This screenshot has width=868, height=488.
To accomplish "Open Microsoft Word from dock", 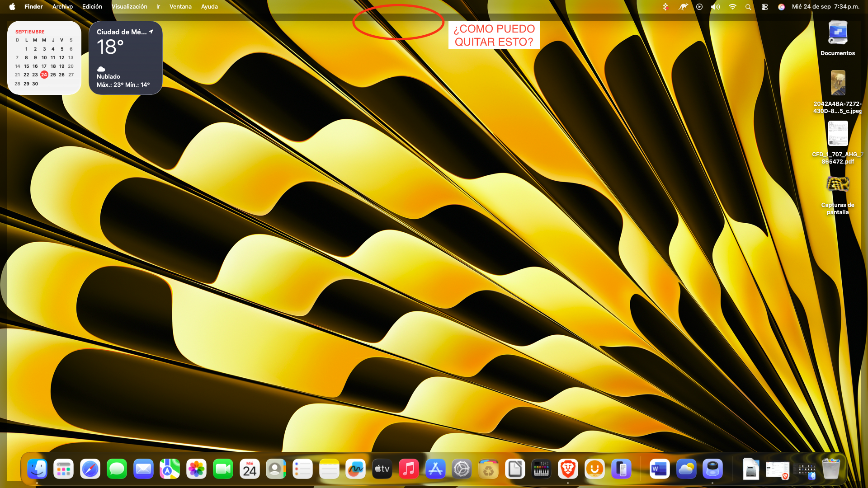I will click(x=659, y=469).
